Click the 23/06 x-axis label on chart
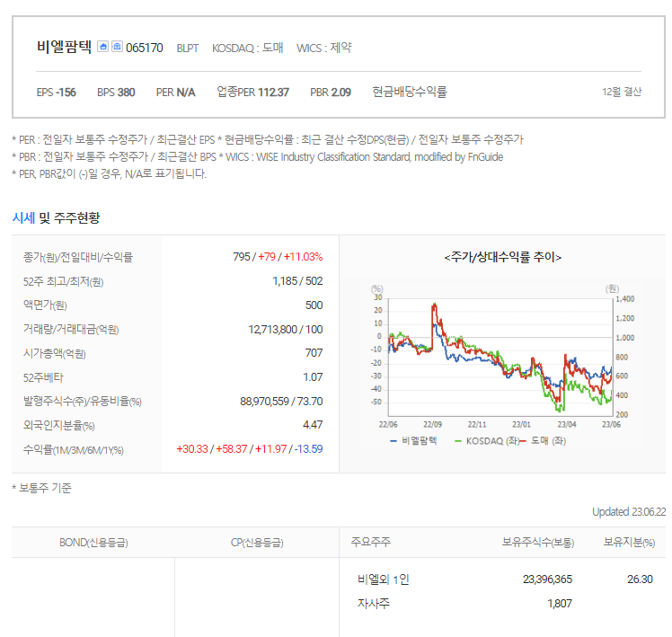The width and height of the screenshot is (672, 637). pos(611,424)
